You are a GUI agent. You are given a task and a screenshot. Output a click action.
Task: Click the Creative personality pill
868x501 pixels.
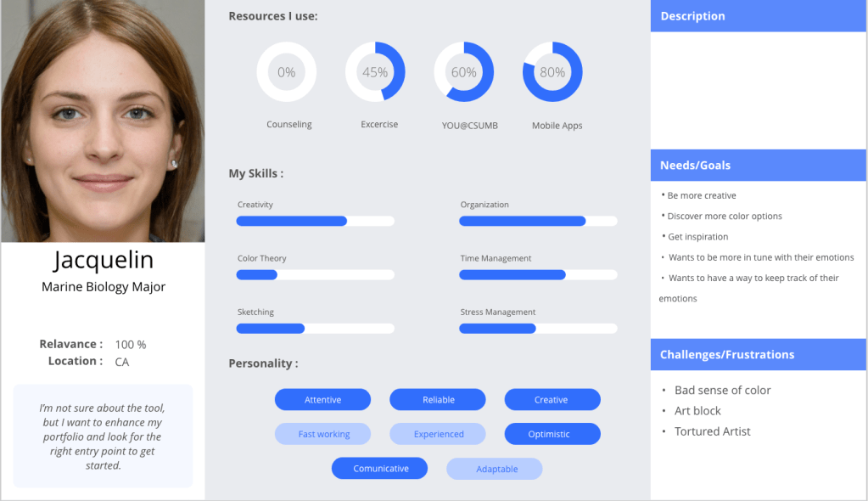tap(552, 400)
